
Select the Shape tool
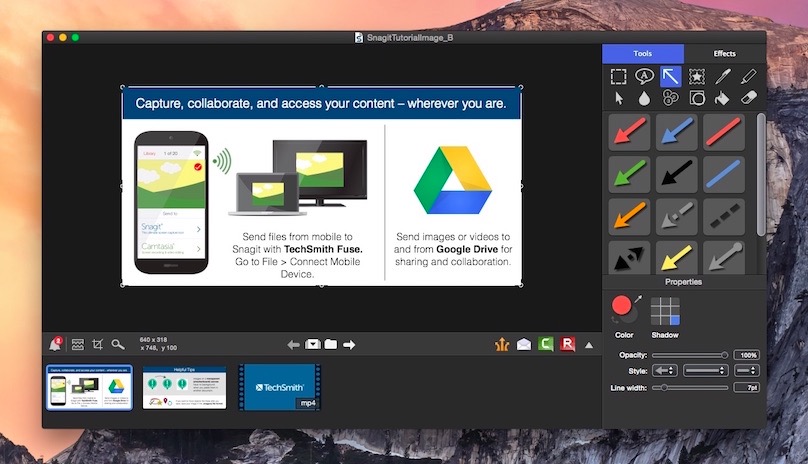tap(697, 98)
